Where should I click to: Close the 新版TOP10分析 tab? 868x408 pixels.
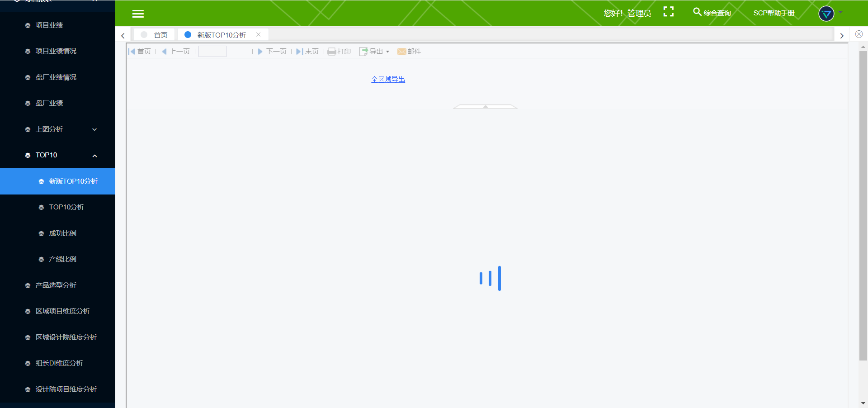pos(258,34)
